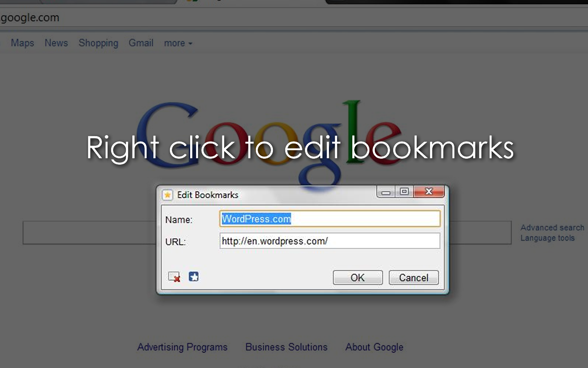This screenshot has width=588, height=368.
Task: Click the bookmark Name field with WordPress.com
Action: pyautogui.click(x=330, y=218)
